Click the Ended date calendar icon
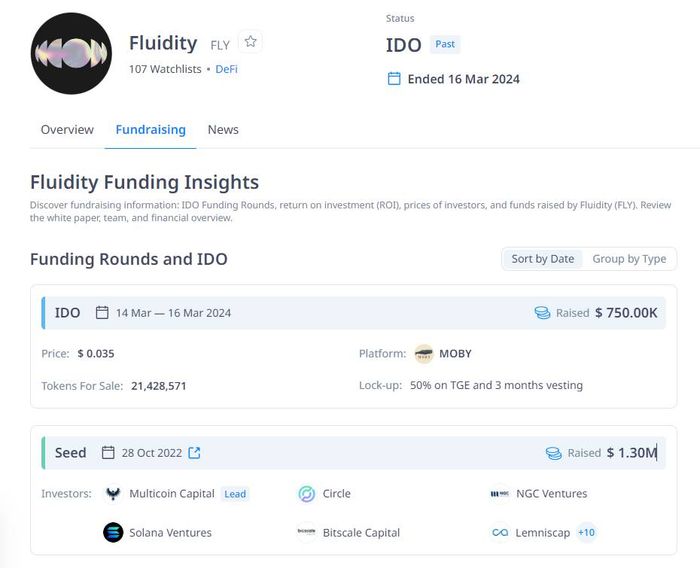This screenshot has width=700, height=568. pos(394,79)
